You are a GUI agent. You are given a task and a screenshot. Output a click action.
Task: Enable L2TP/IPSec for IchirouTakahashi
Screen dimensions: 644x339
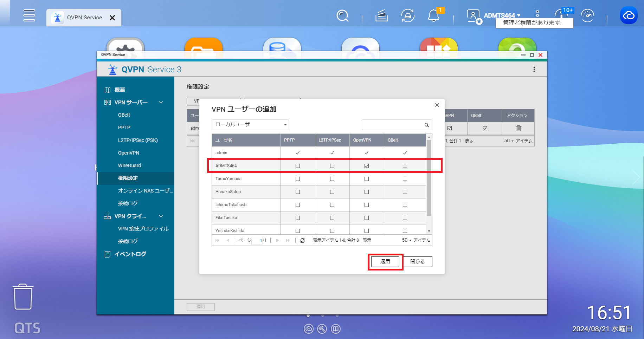[x=332, y=205]
